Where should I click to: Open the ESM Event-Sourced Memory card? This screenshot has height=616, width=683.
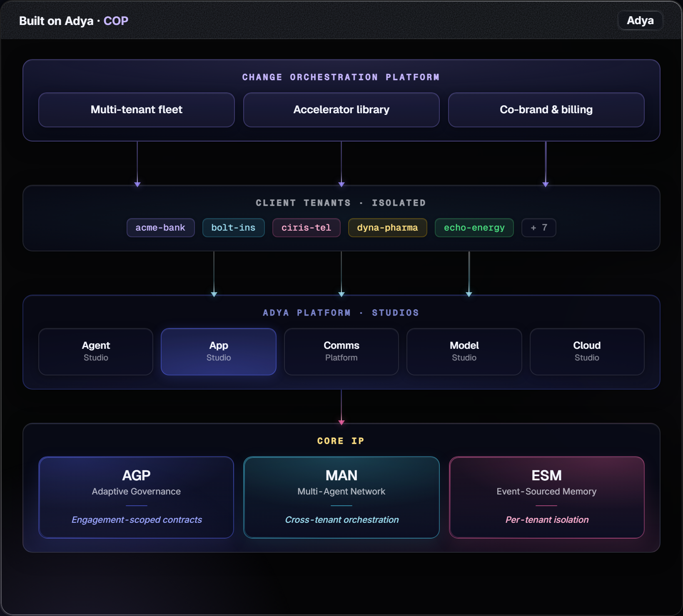[547, 497]
